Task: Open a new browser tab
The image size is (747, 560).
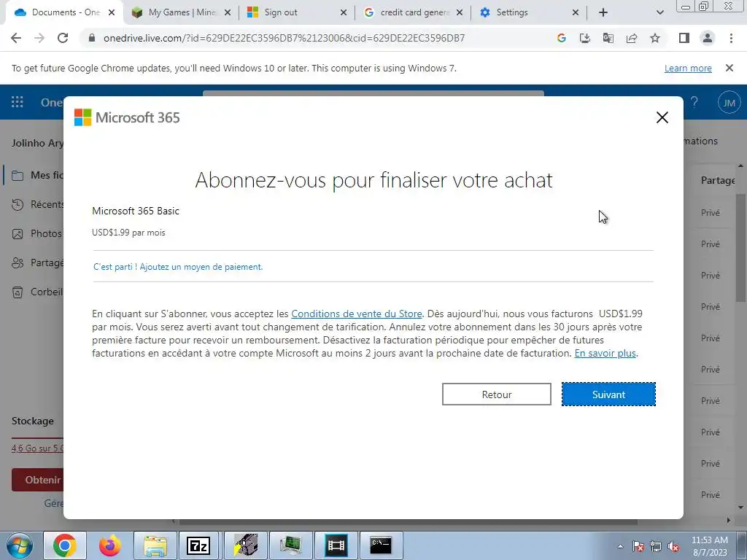Action: click(x=603, y=13)
